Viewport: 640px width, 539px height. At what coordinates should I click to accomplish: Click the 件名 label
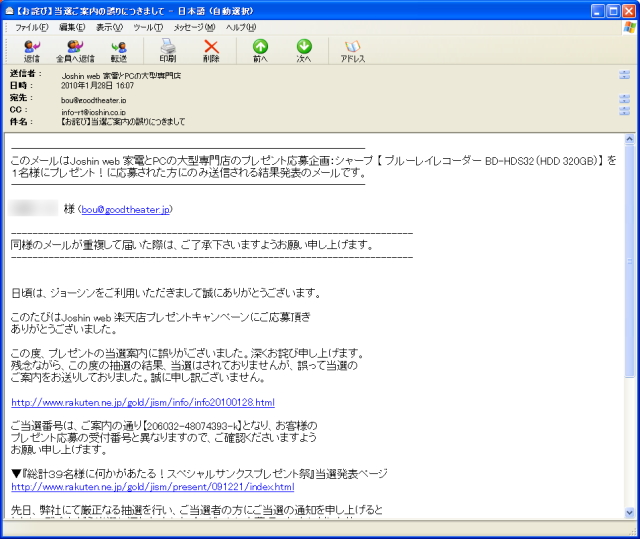coord(21,122)
